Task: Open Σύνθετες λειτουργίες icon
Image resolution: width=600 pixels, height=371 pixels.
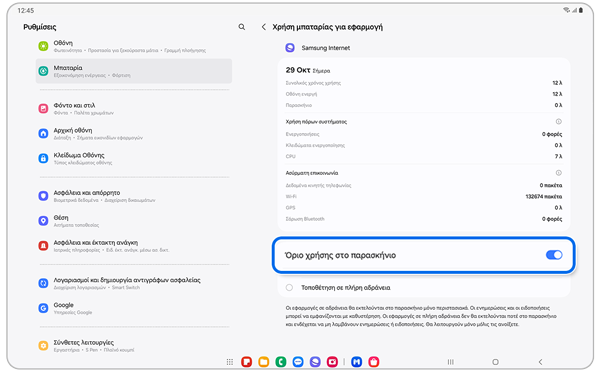Action: pyautogui.click(x=43, y=345)
